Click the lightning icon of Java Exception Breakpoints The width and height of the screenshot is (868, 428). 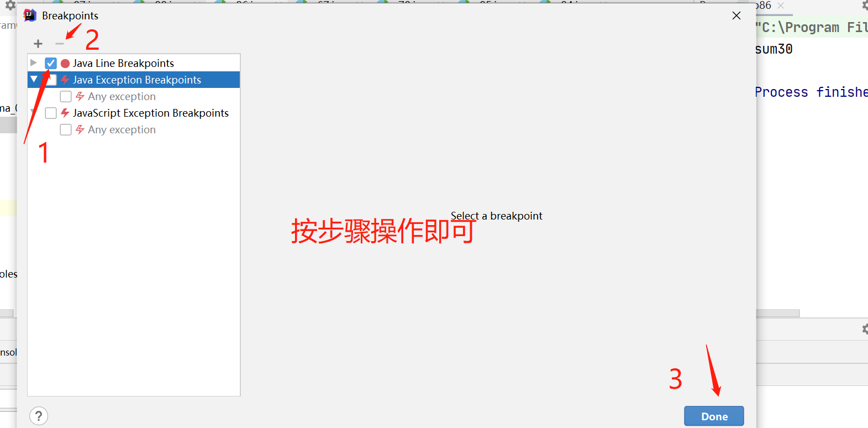(x=65, y=80)
